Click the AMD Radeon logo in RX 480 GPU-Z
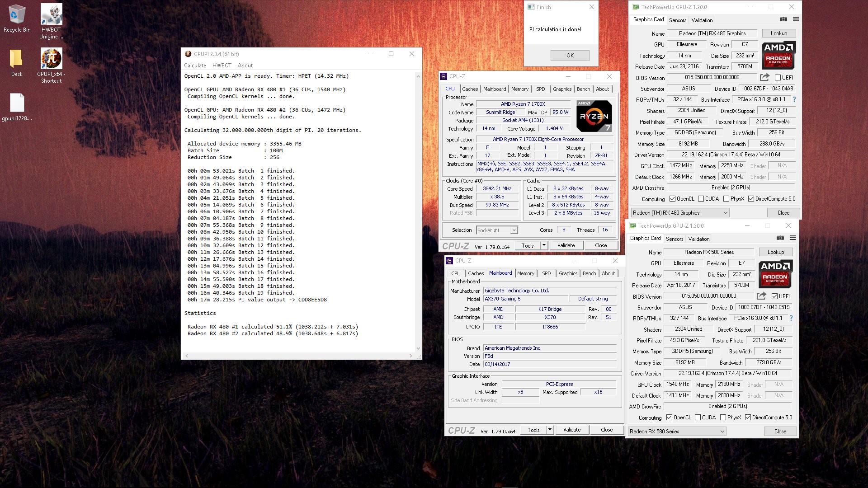Image resolution: width=868 pixels, height=488 pixels. pos(778,55)
